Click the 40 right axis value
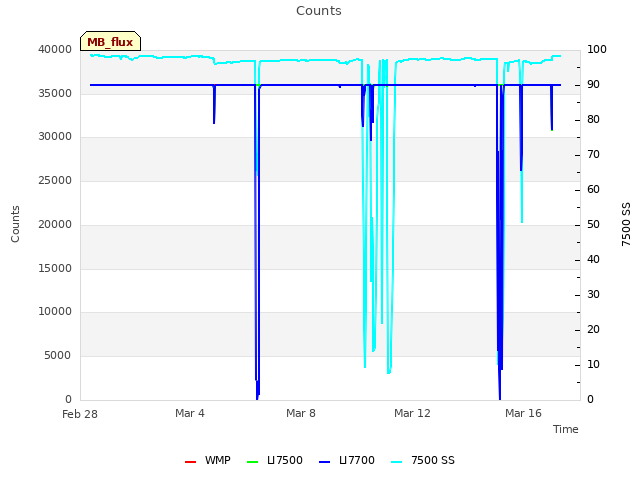Image resolution: width=640 pixels, height=480 pixels. [593, 260]
